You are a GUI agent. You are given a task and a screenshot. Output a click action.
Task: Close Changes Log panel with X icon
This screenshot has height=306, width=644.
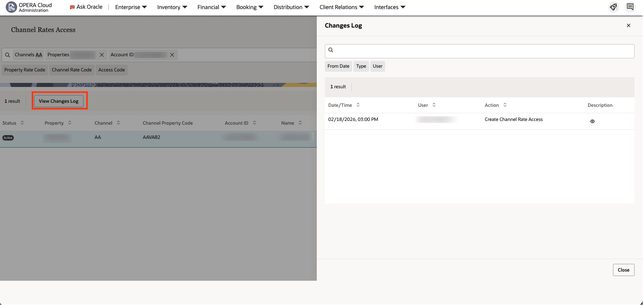629,26
